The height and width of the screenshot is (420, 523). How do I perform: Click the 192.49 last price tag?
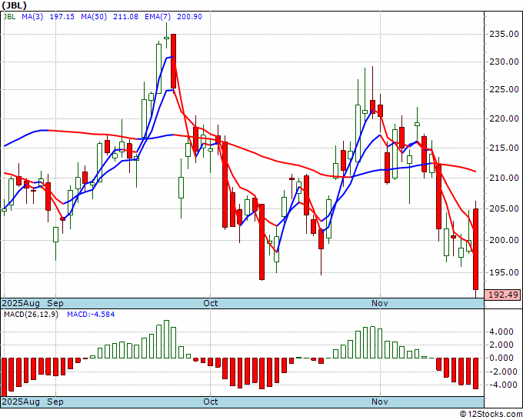click(x=503, y=295)
